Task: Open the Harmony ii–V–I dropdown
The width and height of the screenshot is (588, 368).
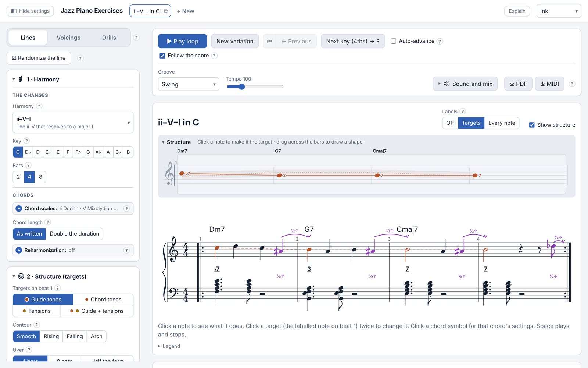Action: [73, 123]
